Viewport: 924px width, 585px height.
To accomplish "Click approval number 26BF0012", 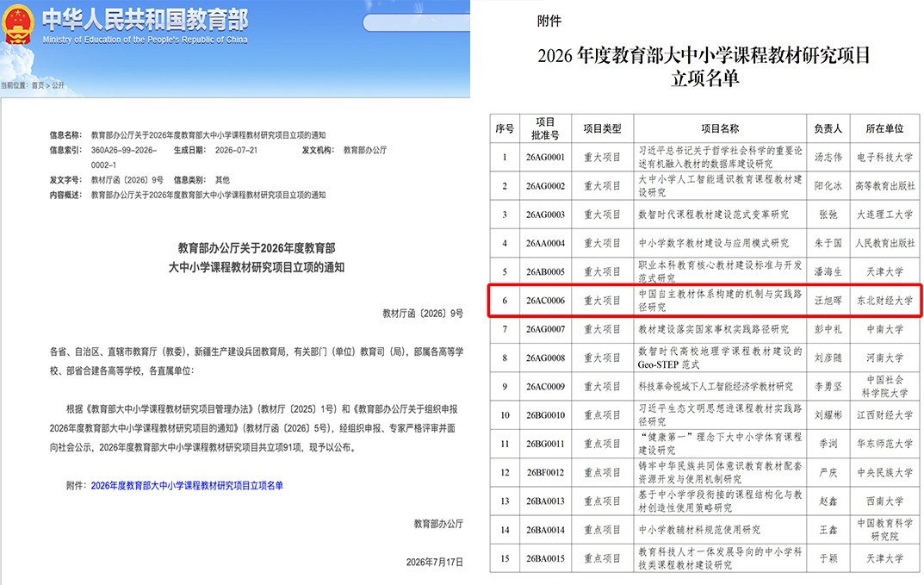I will pyautogui.click(x=545, y=472).
